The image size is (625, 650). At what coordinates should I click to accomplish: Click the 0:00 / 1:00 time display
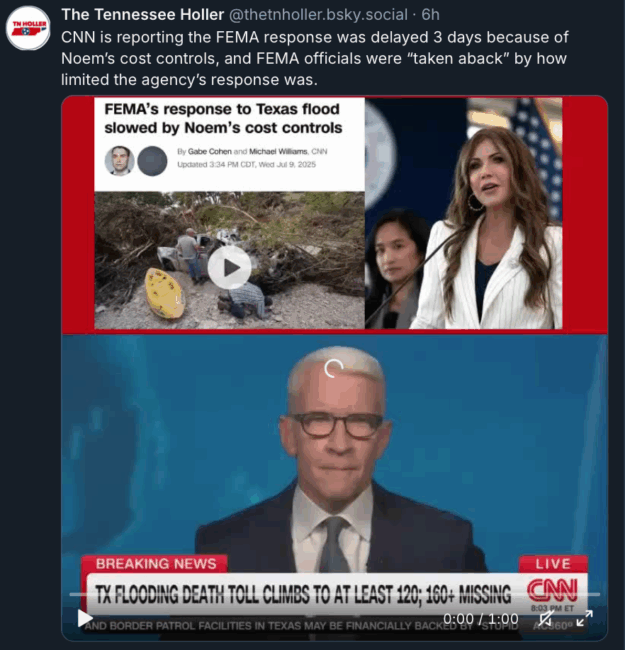pyautogui.click(x=481, y=618)
